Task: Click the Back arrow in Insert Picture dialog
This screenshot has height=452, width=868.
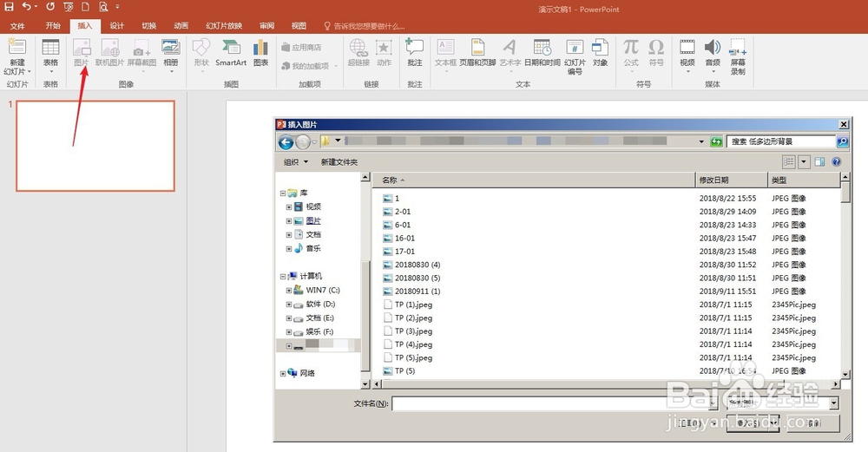Action: pos(286,142)
